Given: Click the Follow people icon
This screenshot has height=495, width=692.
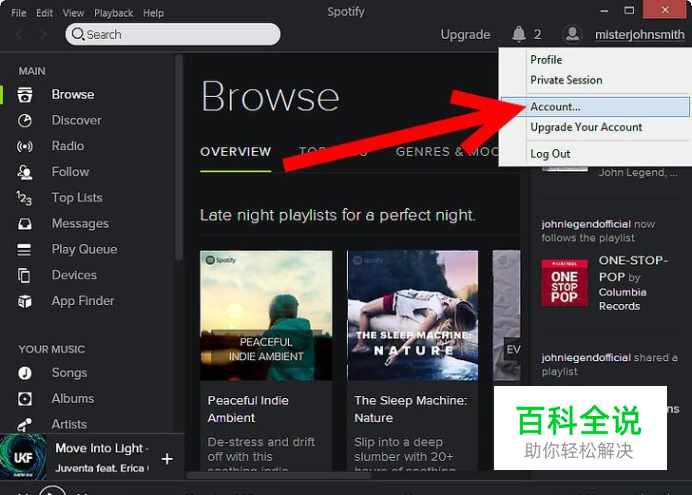Looking at the screenshot, I should [25, 172].
